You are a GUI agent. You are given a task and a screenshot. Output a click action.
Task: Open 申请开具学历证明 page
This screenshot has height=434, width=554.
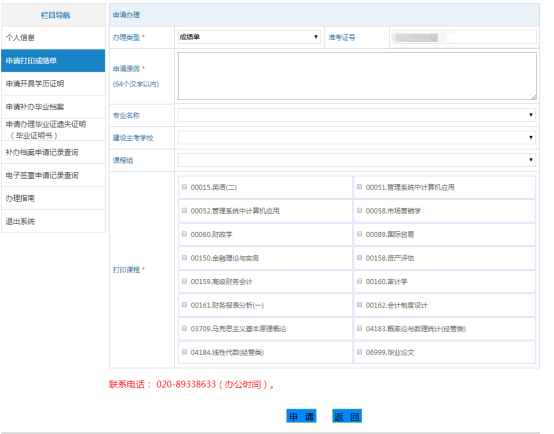click(x=53, y=84)
